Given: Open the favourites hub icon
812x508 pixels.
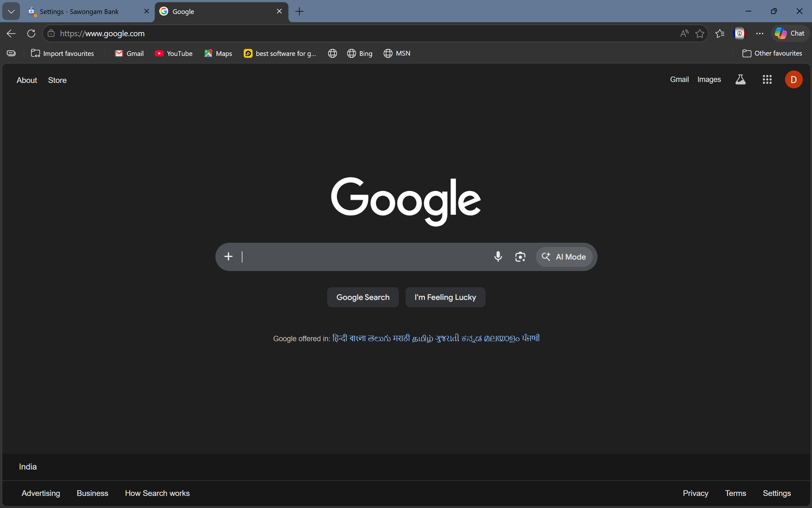Looking at the screenshot, I should point(720,34).
